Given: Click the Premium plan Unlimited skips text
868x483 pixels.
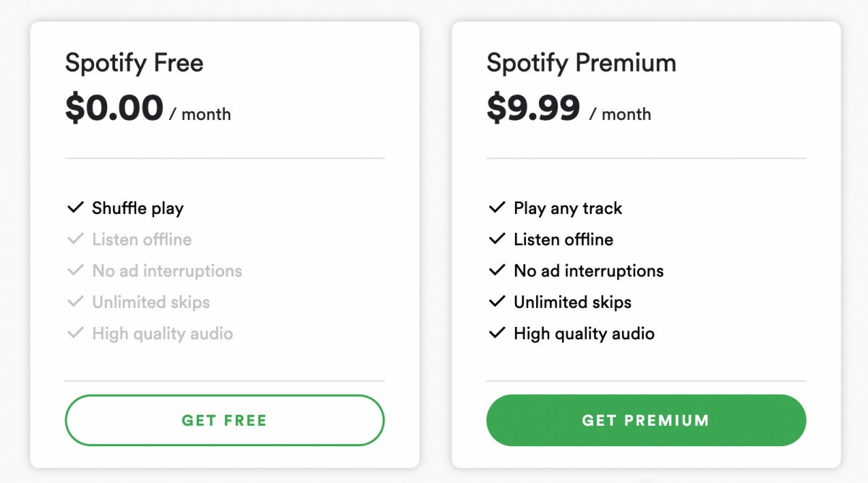Looking at the screenshot, I should pos(573,302).
